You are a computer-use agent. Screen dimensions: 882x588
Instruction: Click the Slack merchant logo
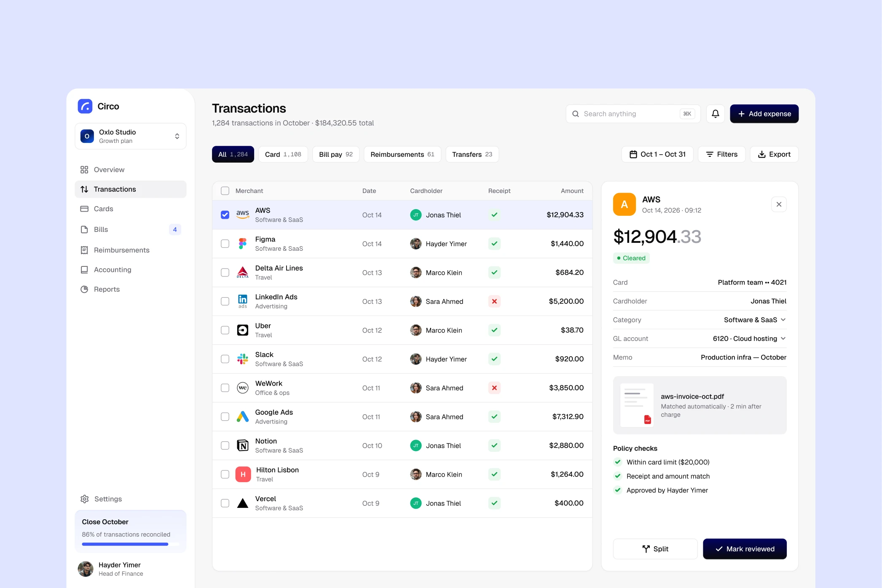click(243, 359)
